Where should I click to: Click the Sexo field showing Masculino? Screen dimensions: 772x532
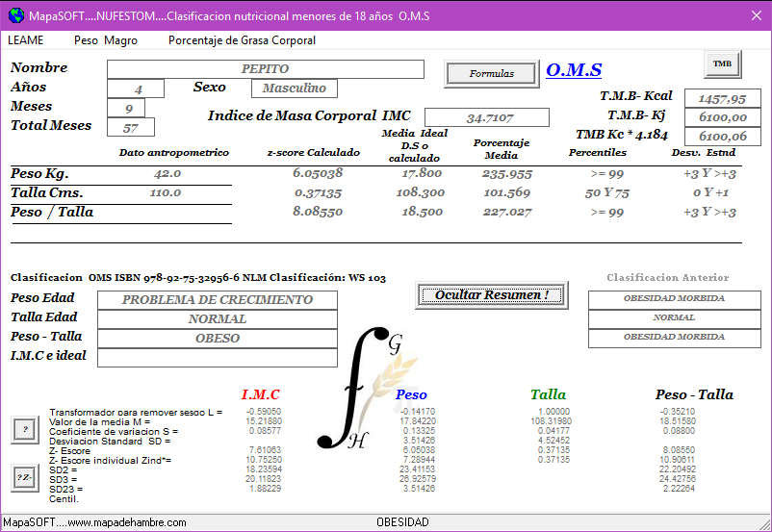coord(295,89)
